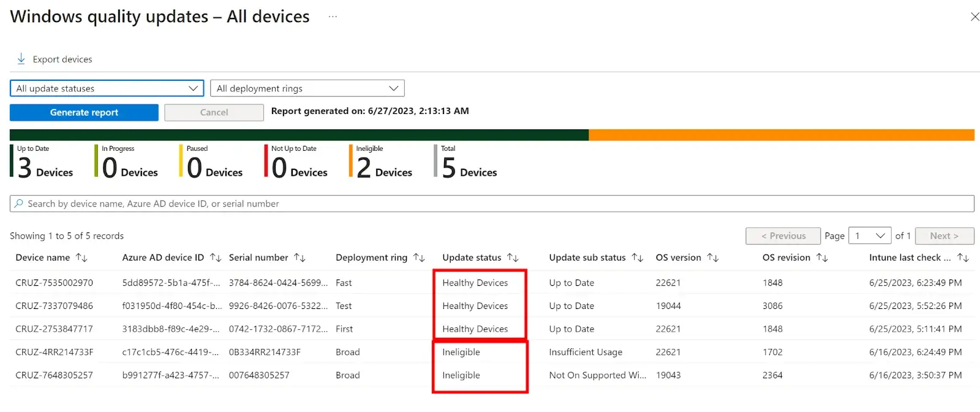Click last check 6/16/2023, 3:50:37 PM
Screen dimensions: 980x412
[x=915, y=375]
